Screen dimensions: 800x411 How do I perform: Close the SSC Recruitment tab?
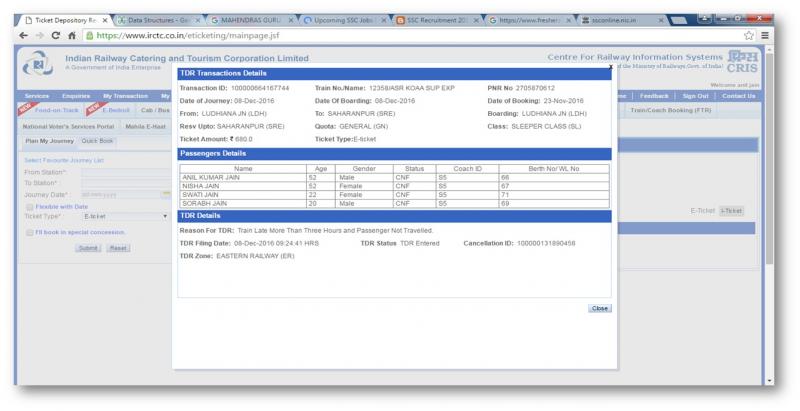tap(476, 20)
